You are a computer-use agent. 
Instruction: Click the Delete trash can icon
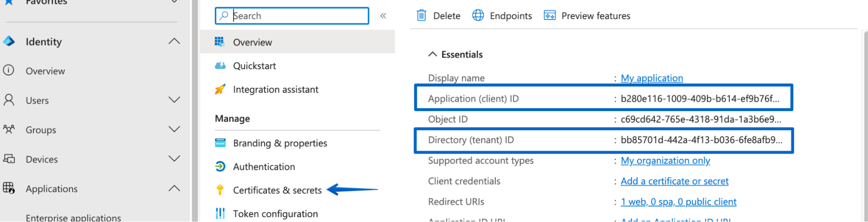pyautogui.click(x=422, y=16)
